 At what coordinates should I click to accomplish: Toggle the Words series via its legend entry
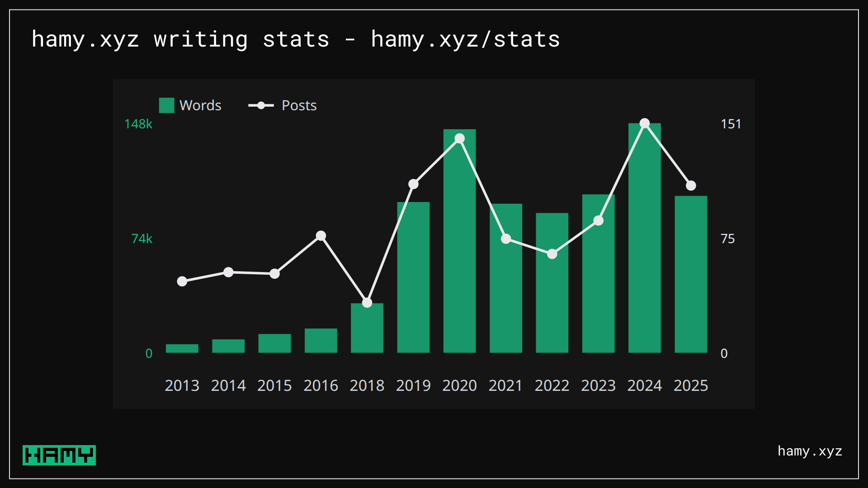point(190,105)
